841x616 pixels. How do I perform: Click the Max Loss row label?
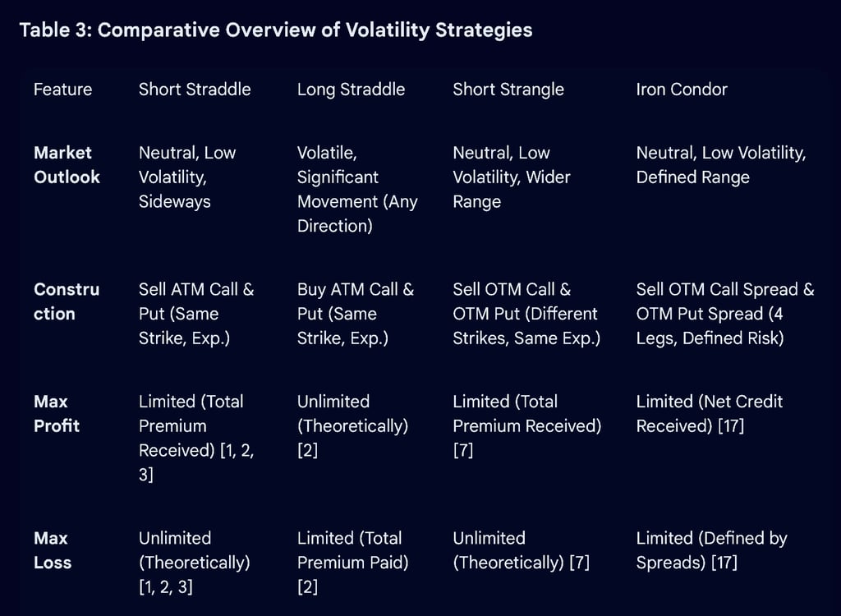53,550
